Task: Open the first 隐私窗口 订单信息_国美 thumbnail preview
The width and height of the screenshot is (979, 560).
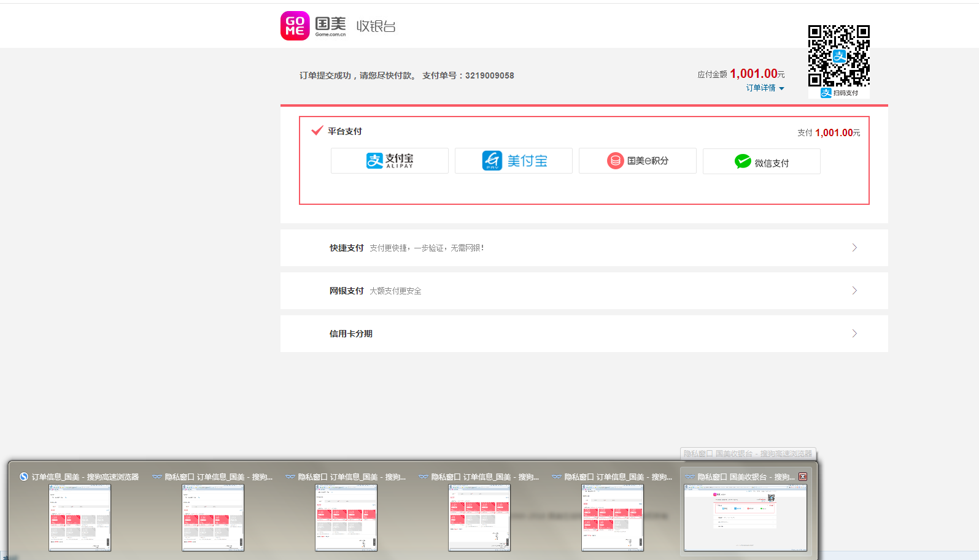Action: (213, 518)
